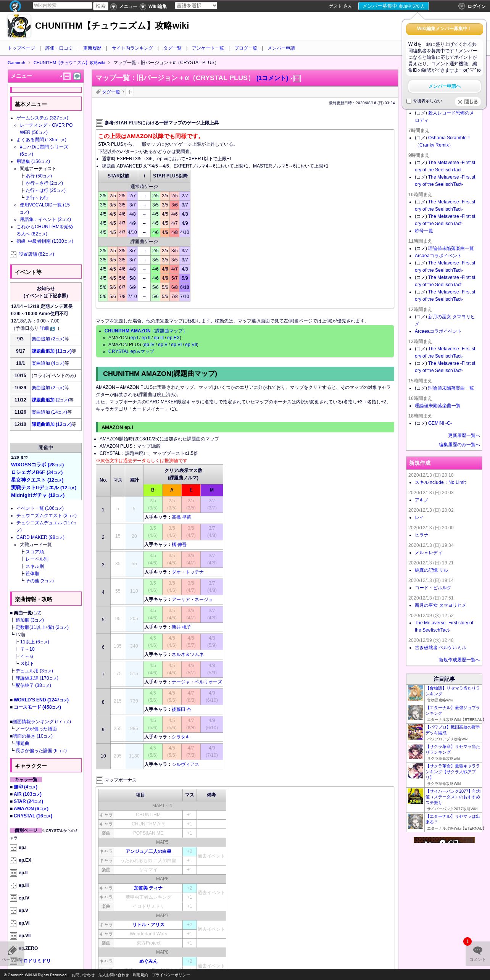The height and width of the screenshot is (980, 490).
Task: Open the メニュー dropdown in top bar
Action: click(x=124, y=6)
